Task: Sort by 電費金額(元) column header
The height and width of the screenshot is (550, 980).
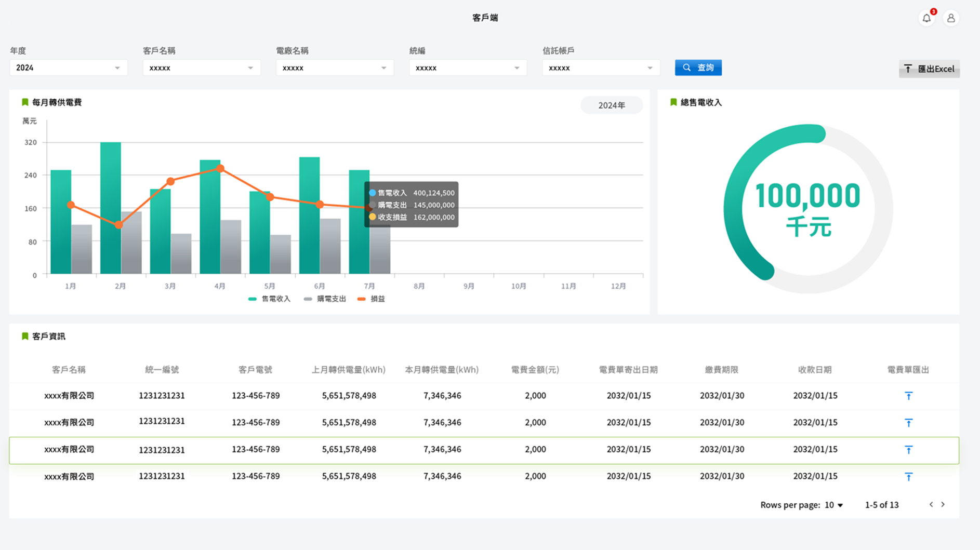Action: click(535, 370)
